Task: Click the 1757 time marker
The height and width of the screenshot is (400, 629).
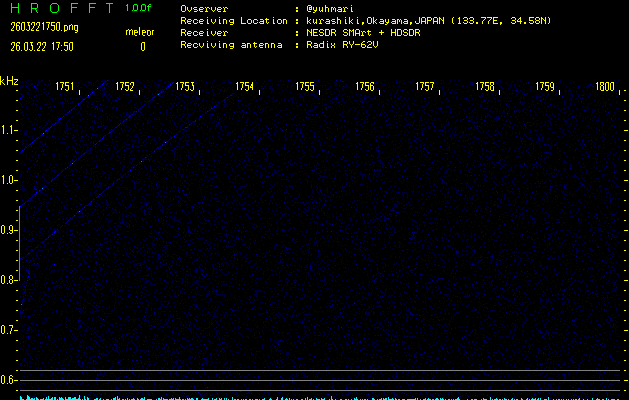Action: point(424,88)
